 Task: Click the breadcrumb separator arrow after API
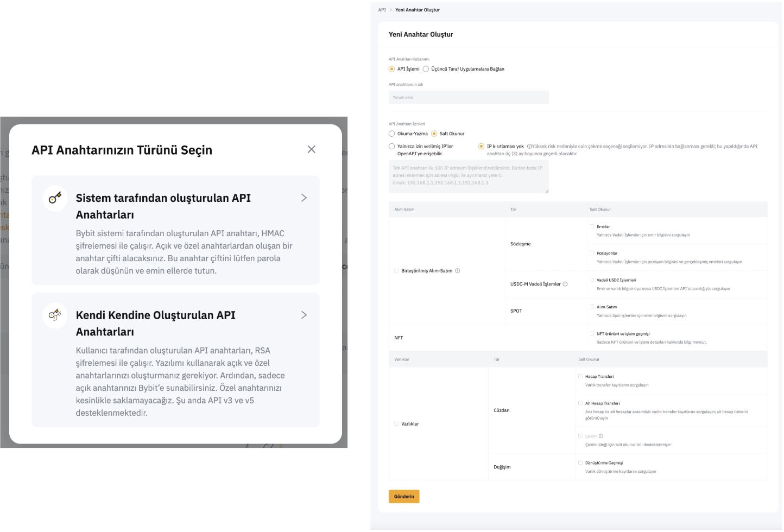click(390, 10)
